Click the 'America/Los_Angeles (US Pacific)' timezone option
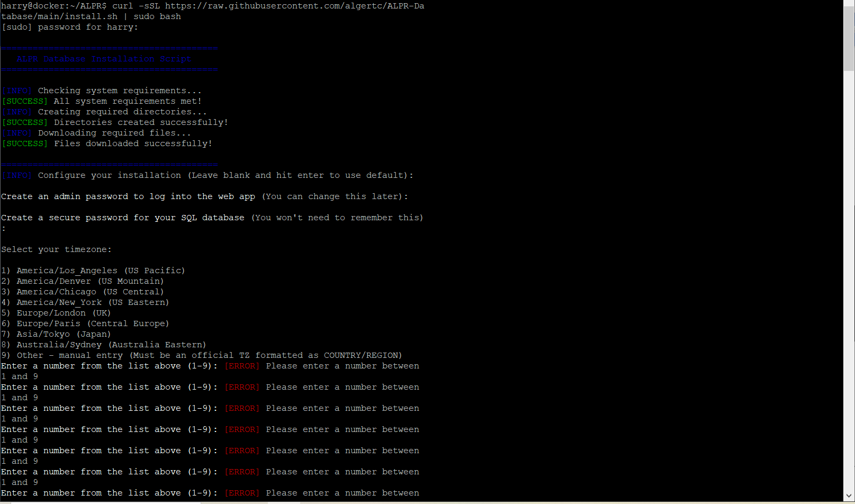Viewport: 855px width, 504px height. (x=101, y=271)
